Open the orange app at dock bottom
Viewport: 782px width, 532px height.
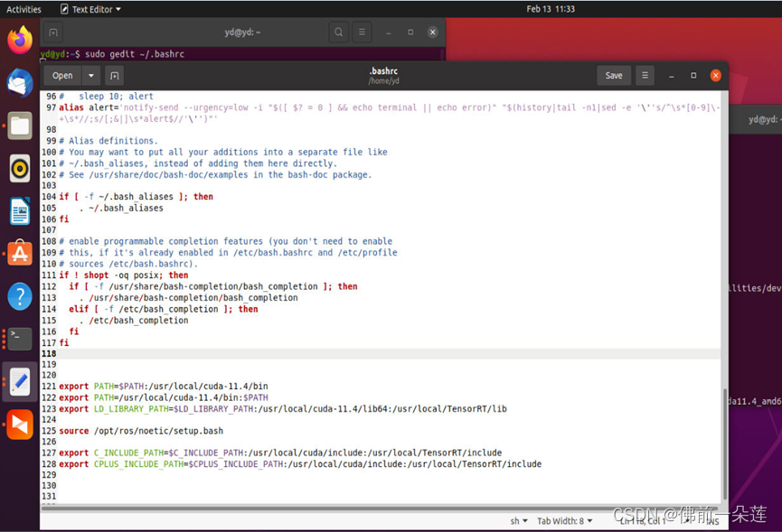[x=20, y=425]
